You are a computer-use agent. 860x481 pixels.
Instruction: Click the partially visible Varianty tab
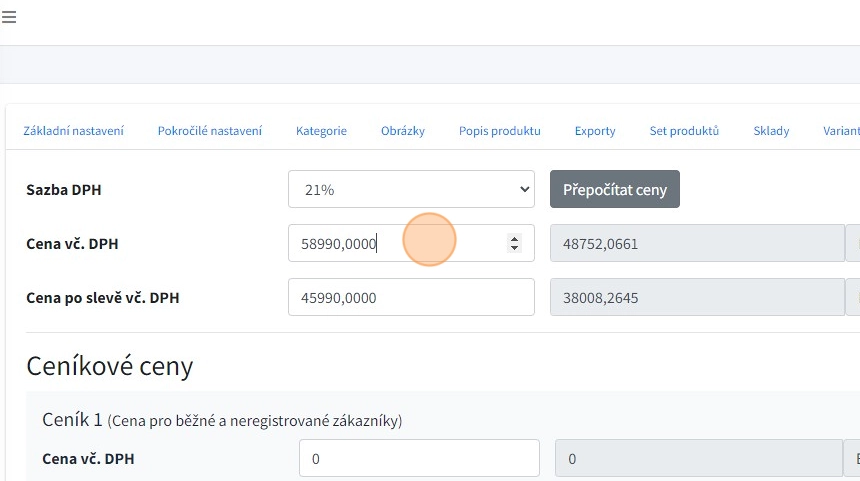[x=840, y=131]
